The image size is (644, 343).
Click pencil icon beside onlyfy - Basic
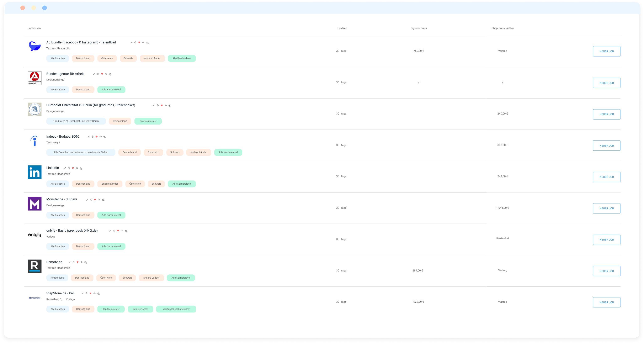click(x=110, y=231)
